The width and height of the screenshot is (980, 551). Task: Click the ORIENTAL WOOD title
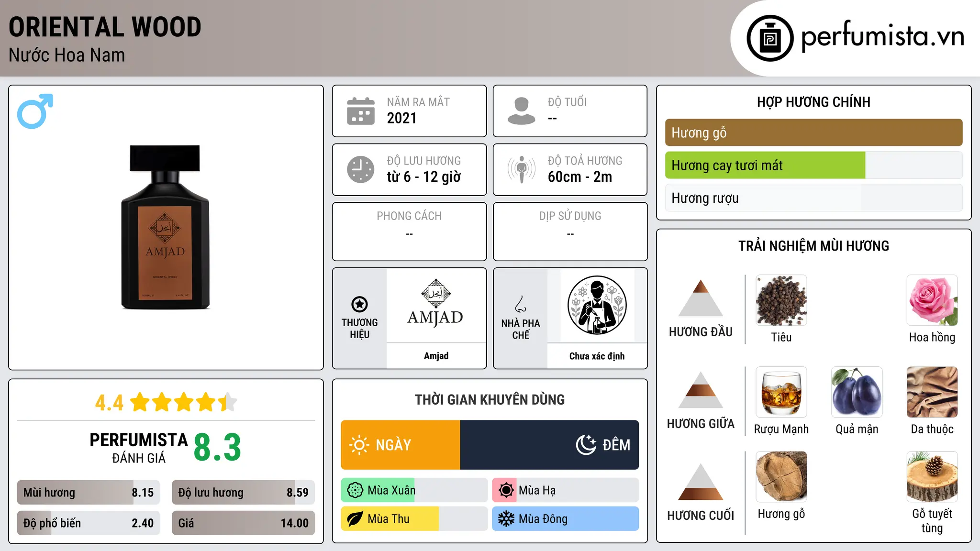(105, 27)
